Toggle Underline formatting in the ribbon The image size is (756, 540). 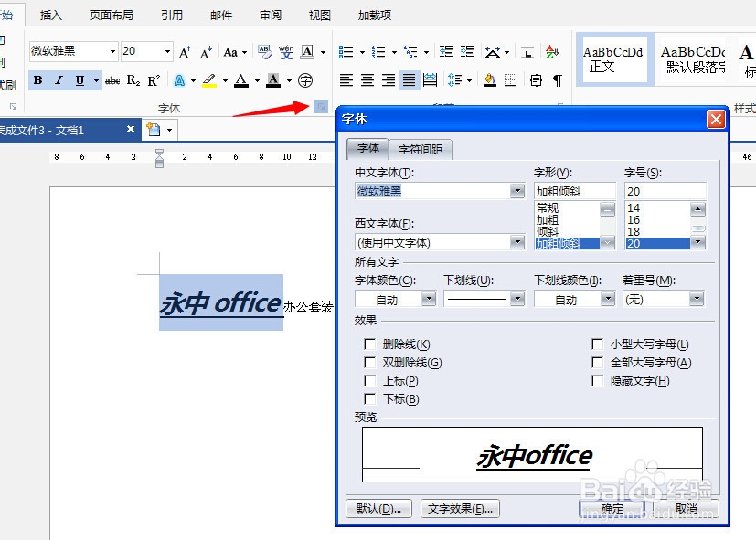click(80, 80)
